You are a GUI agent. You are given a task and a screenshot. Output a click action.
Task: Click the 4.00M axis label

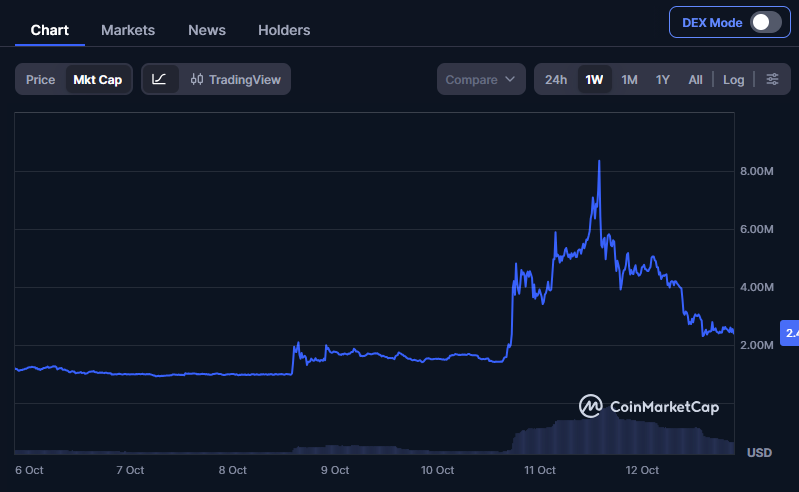[x=757, y=287]
